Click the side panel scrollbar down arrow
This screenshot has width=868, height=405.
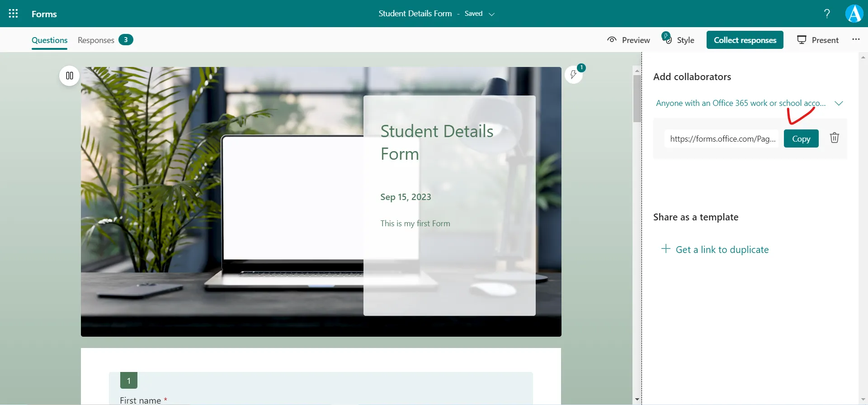[x=863, y=399]
